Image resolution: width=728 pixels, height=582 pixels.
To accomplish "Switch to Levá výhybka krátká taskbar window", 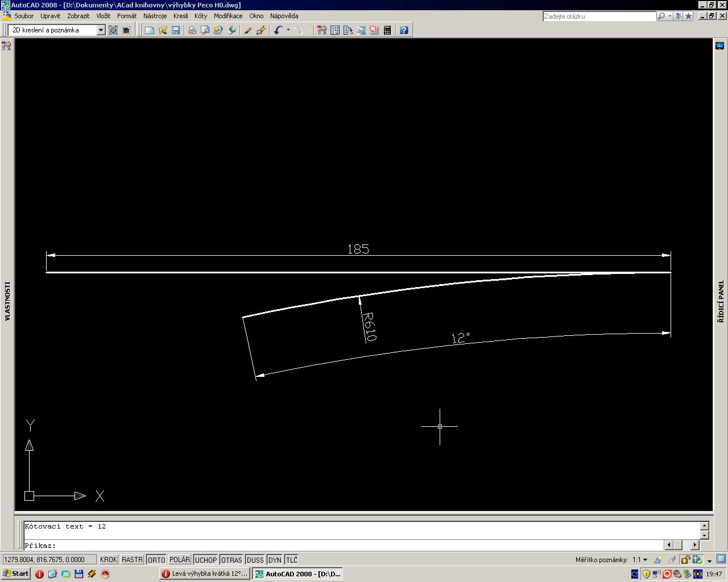I will [x=205, y=573].
